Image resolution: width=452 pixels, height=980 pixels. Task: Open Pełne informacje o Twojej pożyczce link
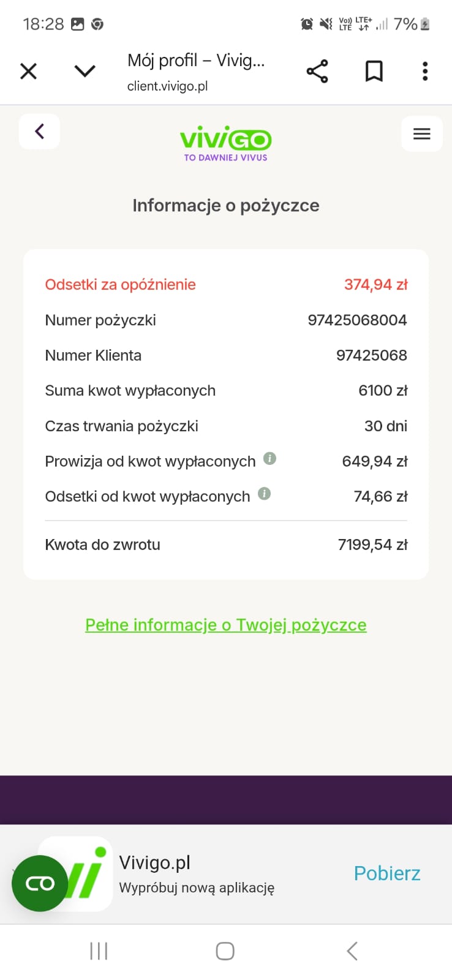tap(226, 625)
